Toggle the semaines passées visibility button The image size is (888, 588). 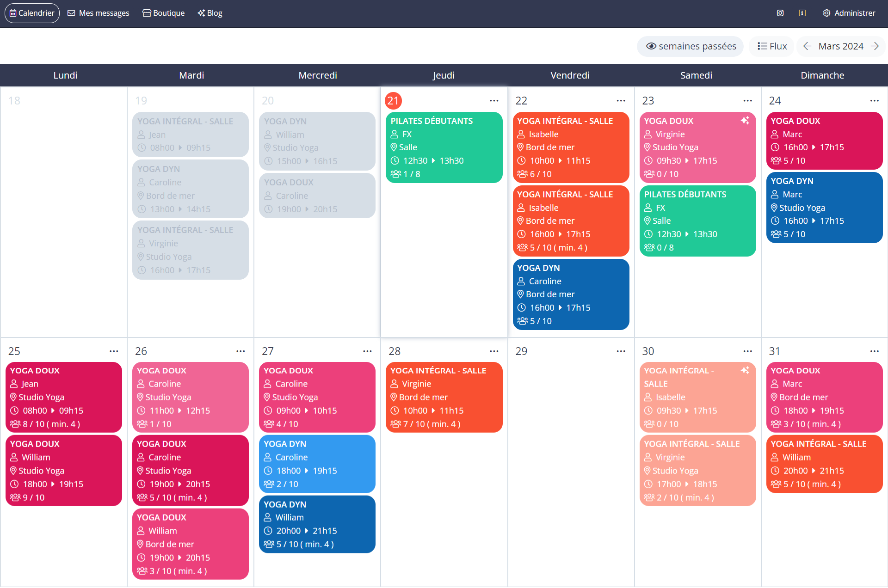[691, 46]
